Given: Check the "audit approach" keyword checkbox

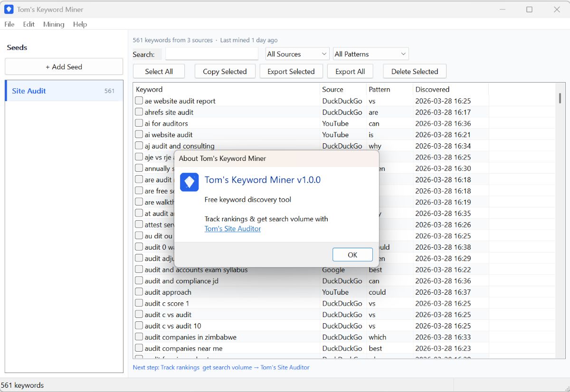Looking at the screenshot, I should 139,292.
